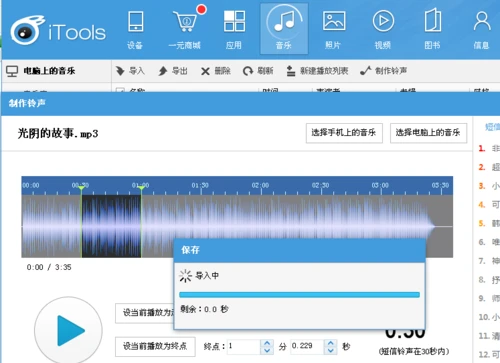Play the ringtone with the big play button
Screen dimensions: 500x363
(x=69, y=330)
